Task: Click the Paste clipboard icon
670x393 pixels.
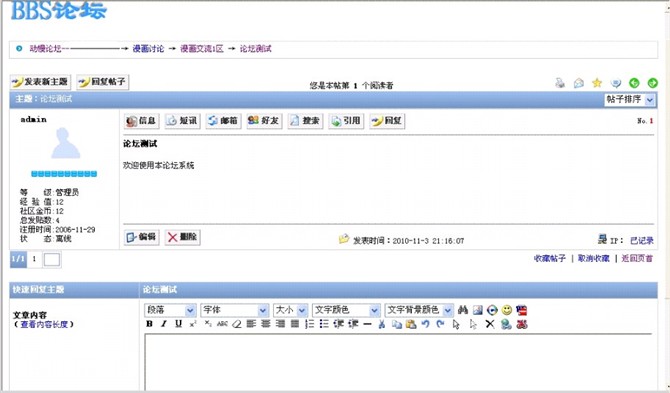Action: (x=411, y=324)
